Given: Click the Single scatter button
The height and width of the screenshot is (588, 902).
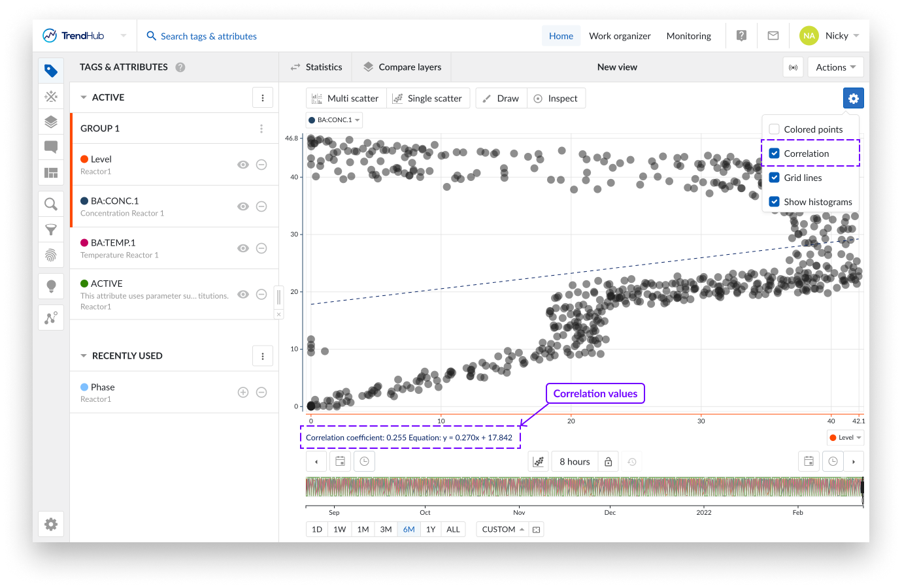Looking at the screenshot, I should [427, 99].
